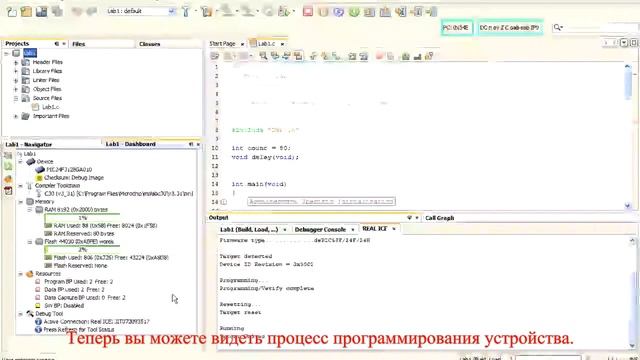Toggle the code fold marker at line 14
The image size is (640, 360).
click(x=223, y=202)
